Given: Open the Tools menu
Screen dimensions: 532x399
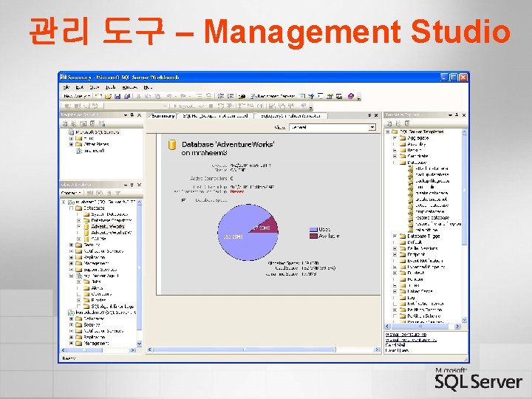Looking at the screenshot, I should click(x=111, y=87).
